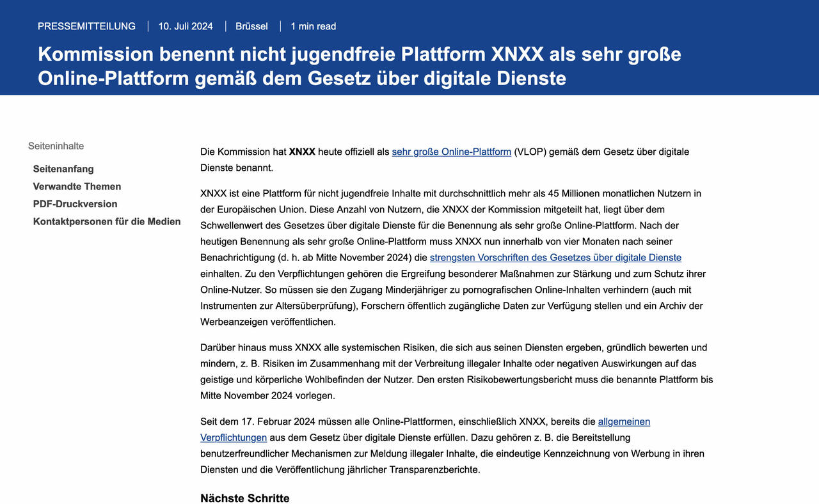Click the 'Nächste Schritte' heading
The height and width of the screenshot is (504, 819).
[244, 498]
